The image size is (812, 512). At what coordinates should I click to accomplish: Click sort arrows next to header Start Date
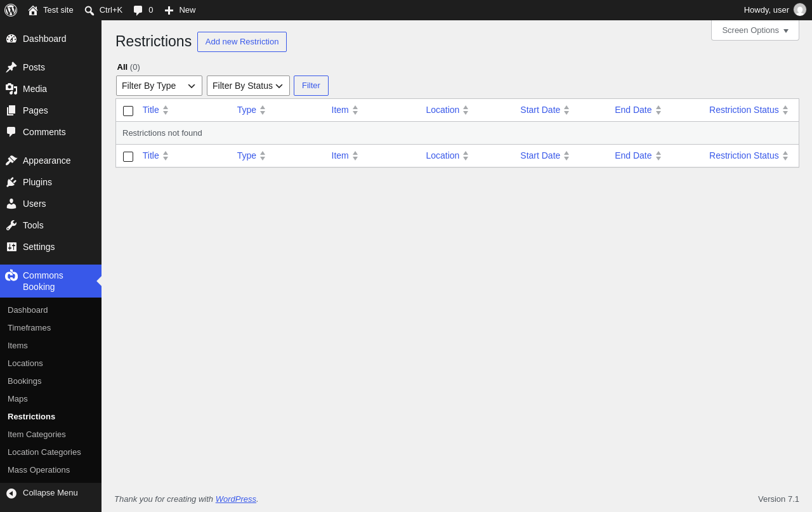[566, 110]
